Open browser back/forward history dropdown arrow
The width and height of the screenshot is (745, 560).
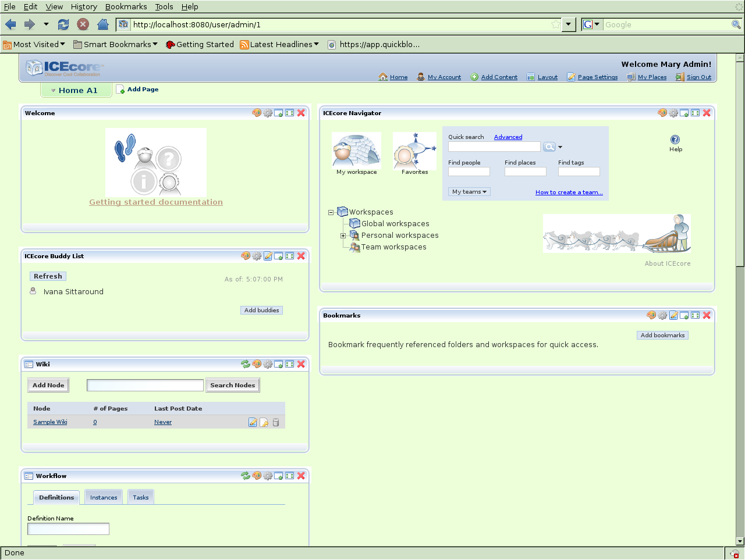tap(46, 24)
